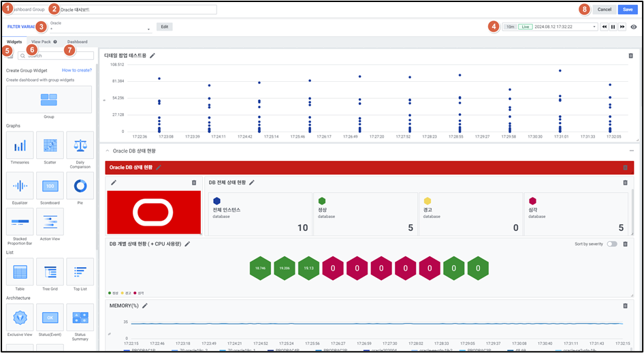644x353 pixels.
Task: Click the widget Search input field
Action: coord(60,55)
